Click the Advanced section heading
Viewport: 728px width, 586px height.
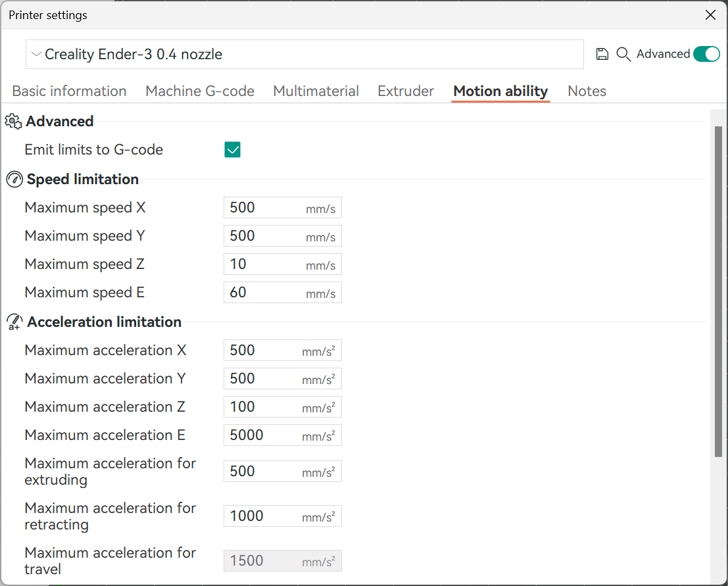(x=59, y=121)
